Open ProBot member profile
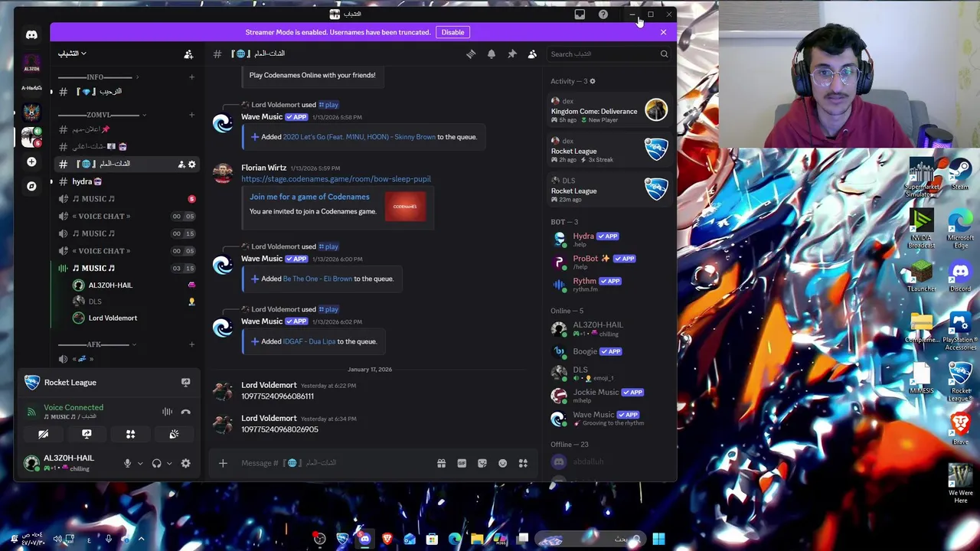The image size is (980, 551). (609, 261)
